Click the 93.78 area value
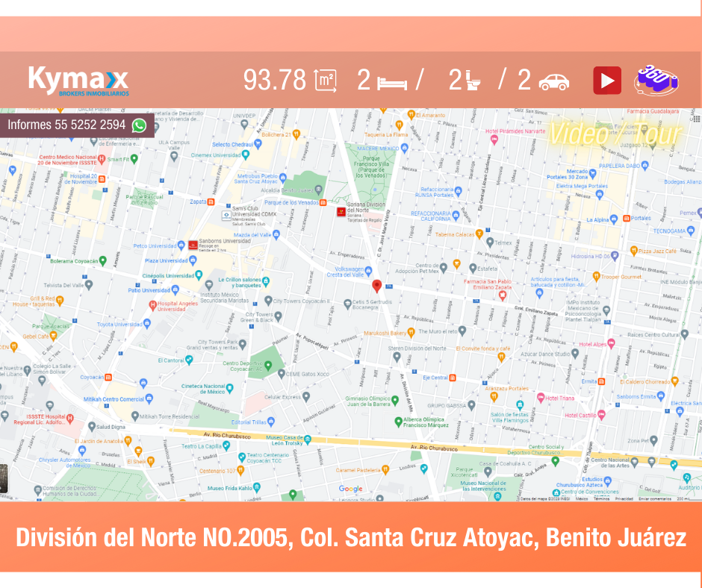Viewport: 702px width, 588px height. [x=274, y=80]
